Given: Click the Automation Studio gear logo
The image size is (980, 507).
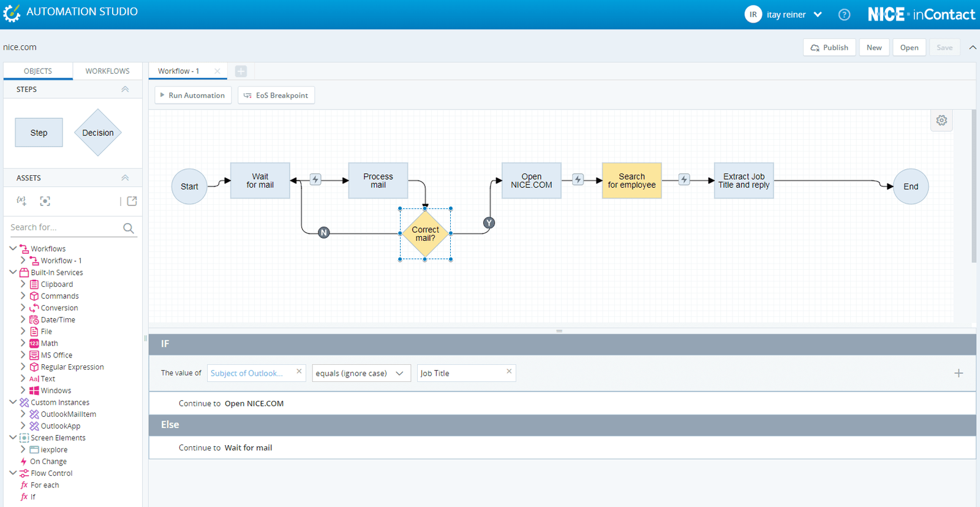Looking at the screenshot, I should point(12,13).
